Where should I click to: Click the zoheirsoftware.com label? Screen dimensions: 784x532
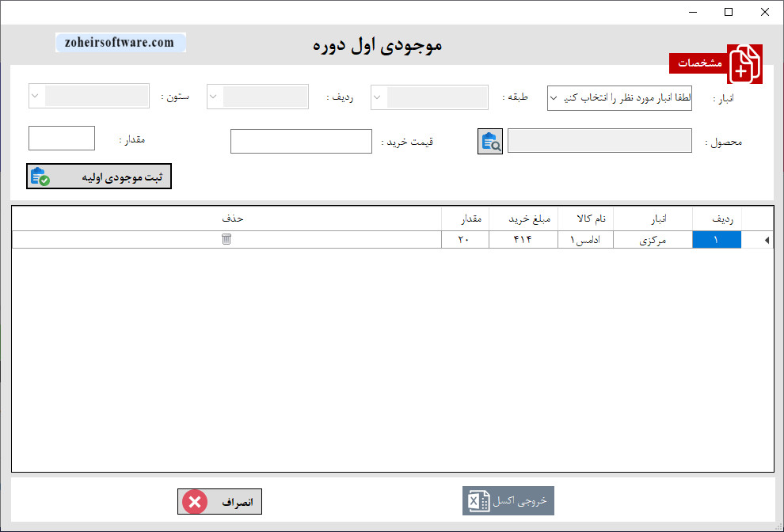coord(120,42)
